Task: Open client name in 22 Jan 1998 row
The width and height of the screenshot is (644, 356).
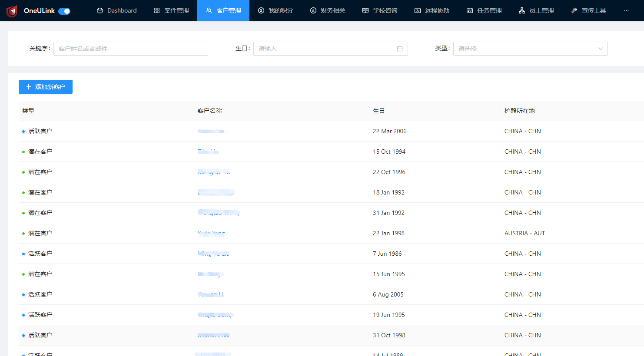Action: click(x=212, y=233)
